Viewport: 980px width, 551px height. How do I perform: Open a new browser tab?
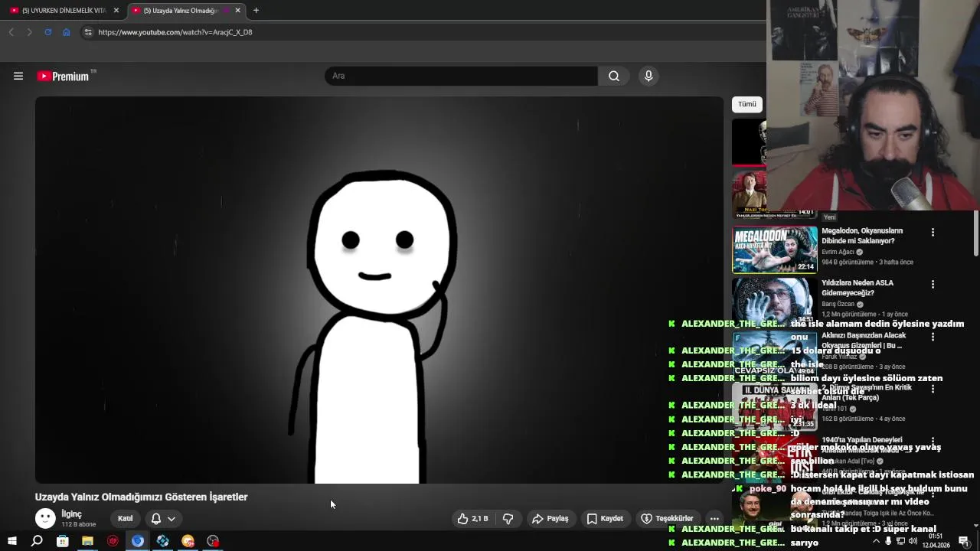coord(256,11)
